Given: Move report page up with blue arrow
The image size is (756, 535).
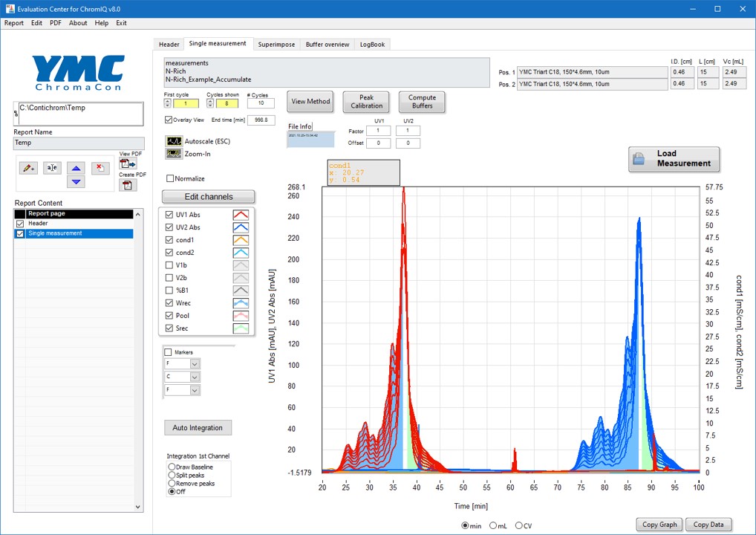Looking at the screenshot, I should (76, 169).
